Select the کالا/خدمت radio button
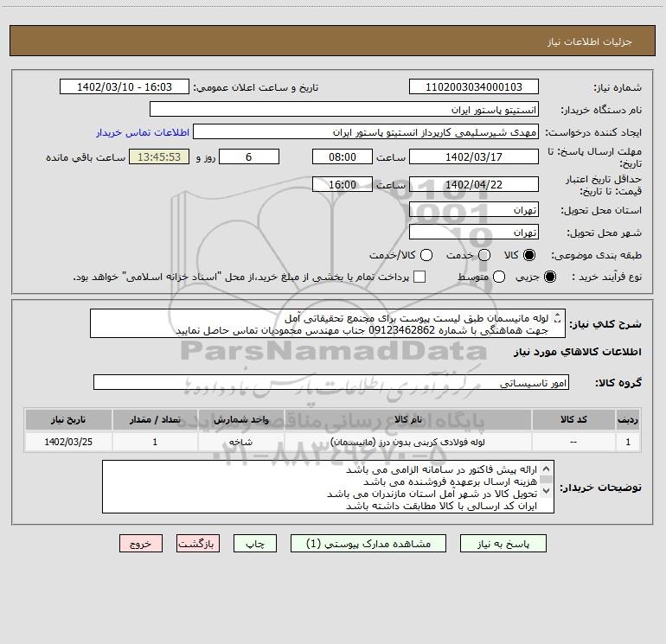The height and width of the screenshot is (644, 666). tap(426, 255)
